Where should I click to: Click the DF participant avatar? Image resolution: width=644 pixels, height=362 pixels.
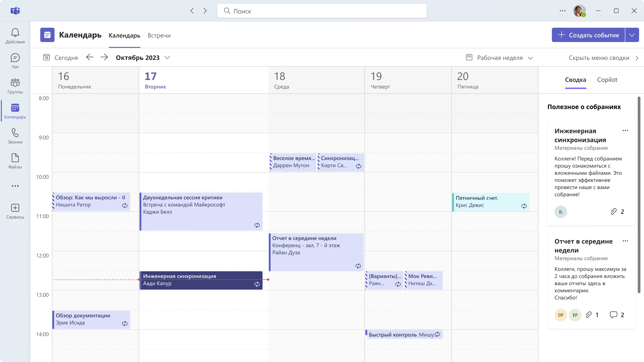point(561,315)
